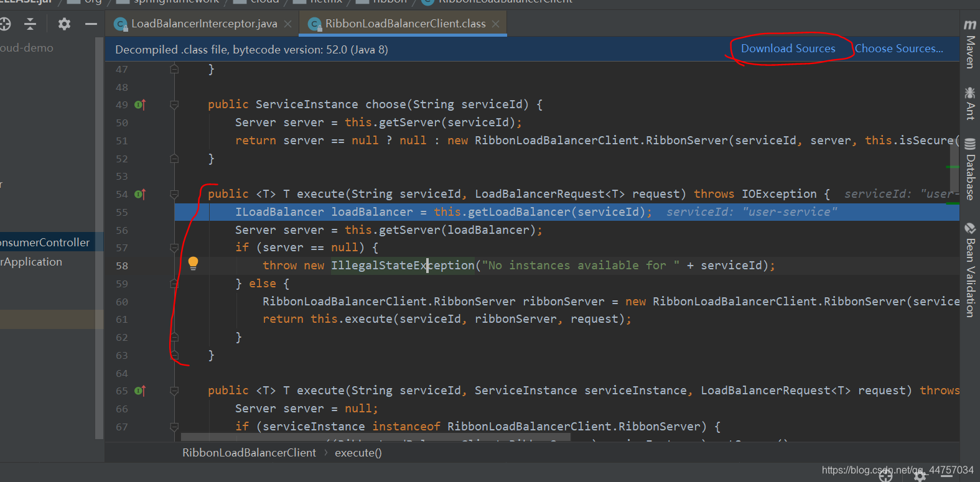Click the green marker in the right error stripe

952,167
